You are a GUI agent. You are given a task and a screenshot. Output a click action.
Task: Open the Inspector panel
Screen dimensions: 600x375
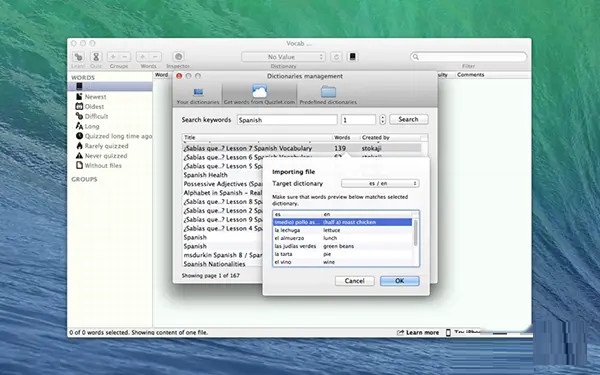[178, 57]
